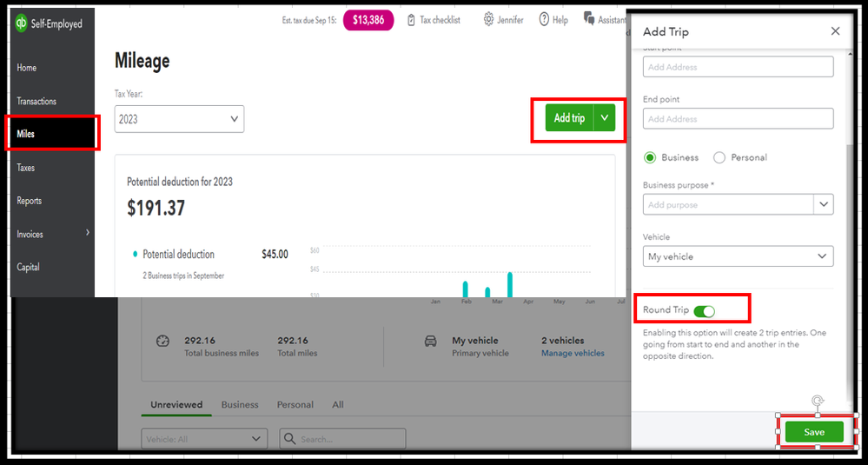Click the QuickBooks Self-Employed logo icon
868x465 pixels.
coord(22,23)
